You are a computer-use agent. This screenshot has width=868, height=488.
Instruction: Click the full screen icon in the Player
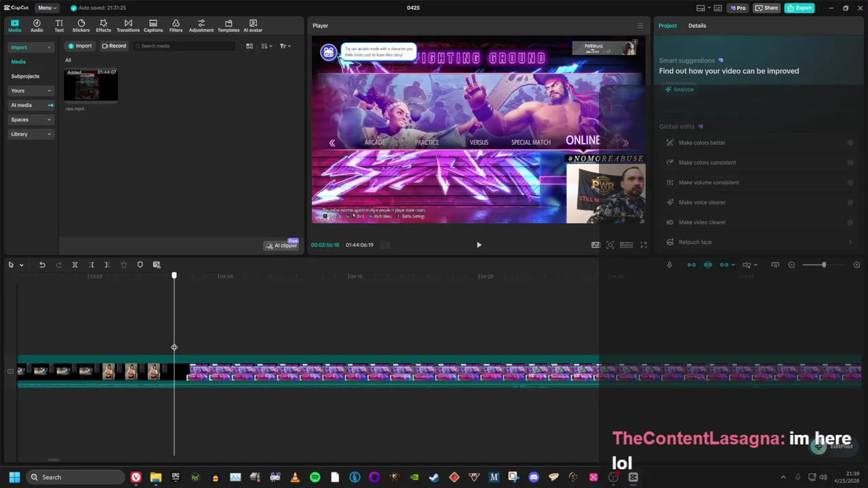pyautogui.click(x=644, y=245)
